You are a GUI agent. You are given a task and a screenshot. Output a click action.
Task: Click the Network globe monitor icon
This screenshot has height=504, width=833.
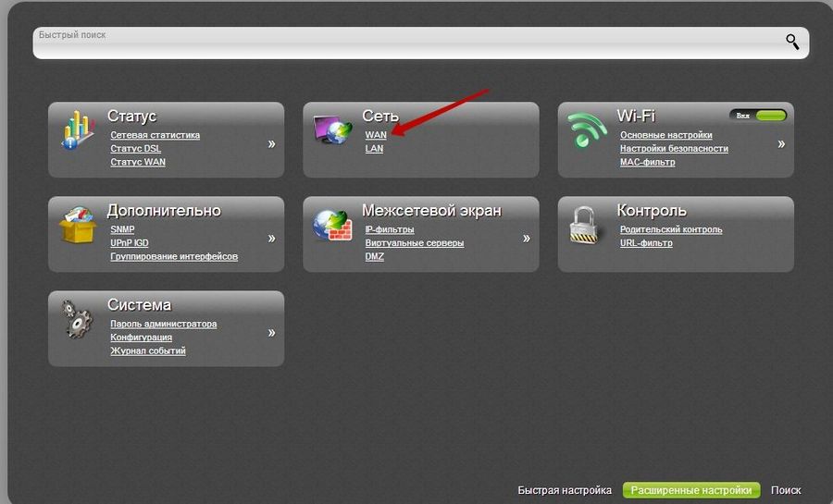[x=333, y=129]
